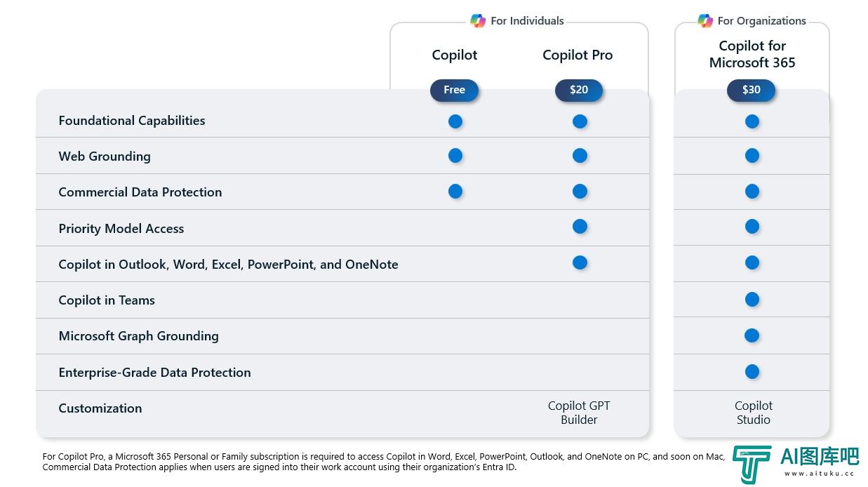This screenshot has width=868, height=487.
Task: Click the Copilot logo beside For Individuals
Action: [x=478, y=21]
